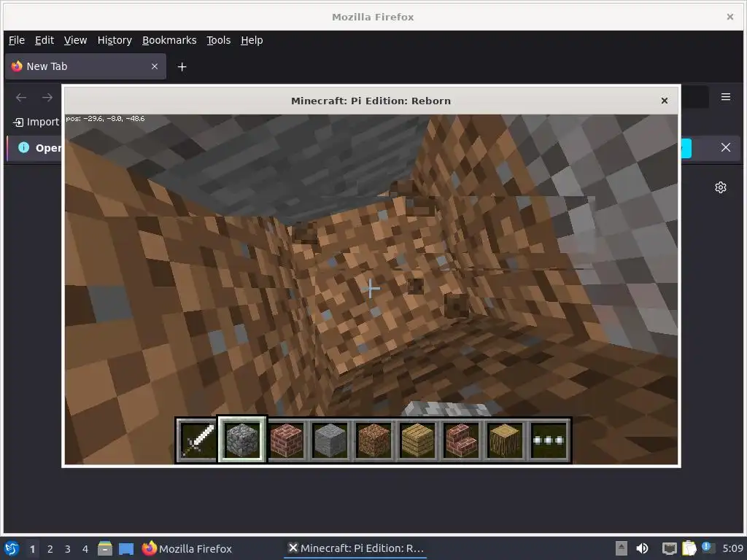Image resolution: width=747 pixels, height=560 pixels.
Task: Open the File menu in Firefox
Action: click(17, 41)
